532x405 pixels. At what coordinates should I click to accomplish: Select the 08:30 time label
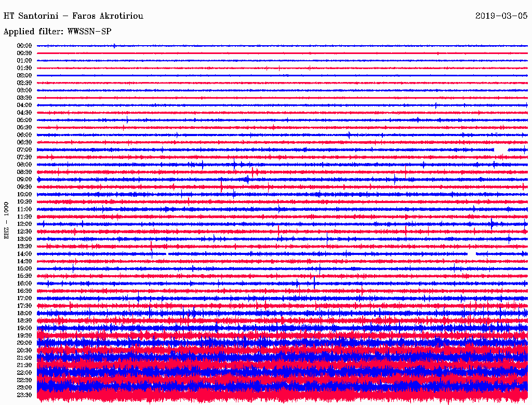(24, 172)
